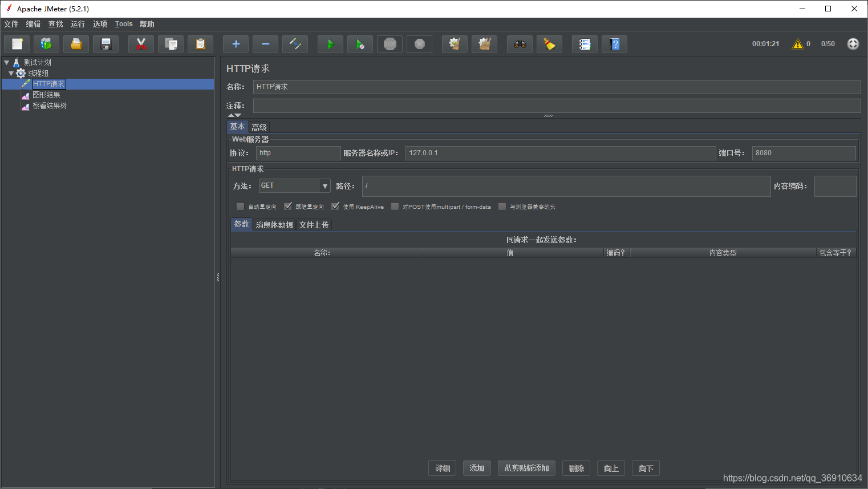Click the 协议 protocol field
The height and width of the screenshot is (489, 868).
[298, 153]
